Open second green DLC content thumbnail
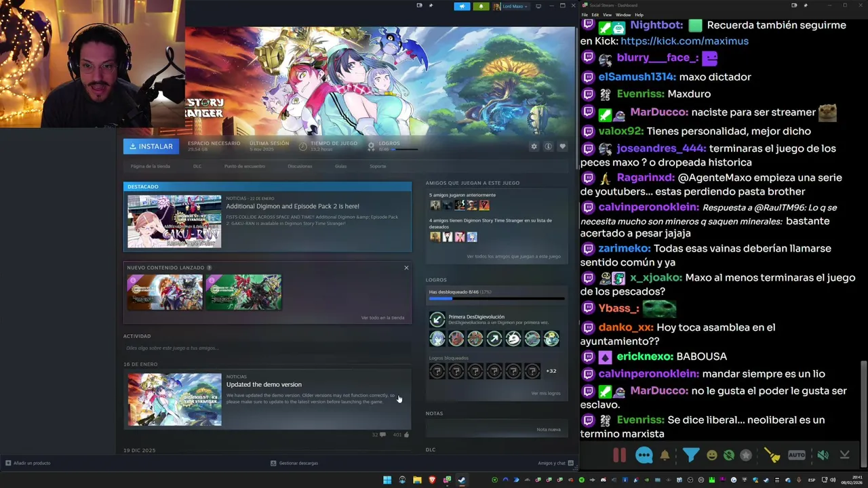 243,292
